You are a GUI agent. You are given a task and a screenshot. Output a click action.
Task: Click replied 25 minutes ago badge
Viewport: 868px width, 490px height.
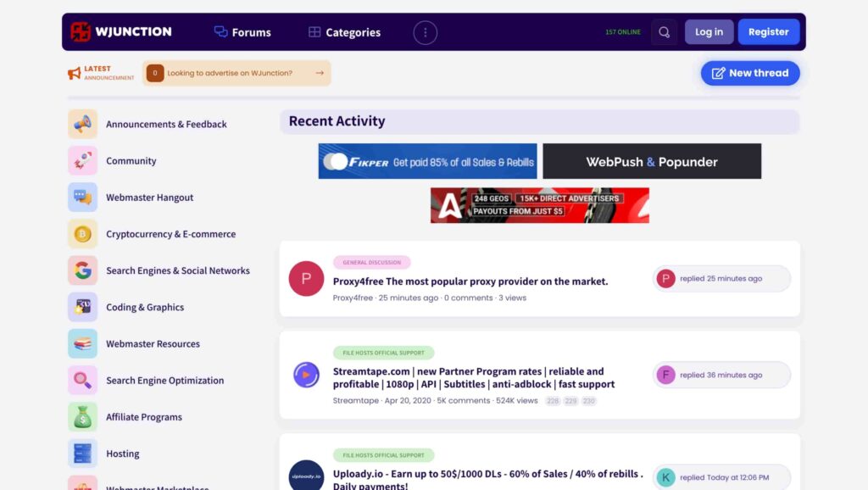click(x=721, y=279)
